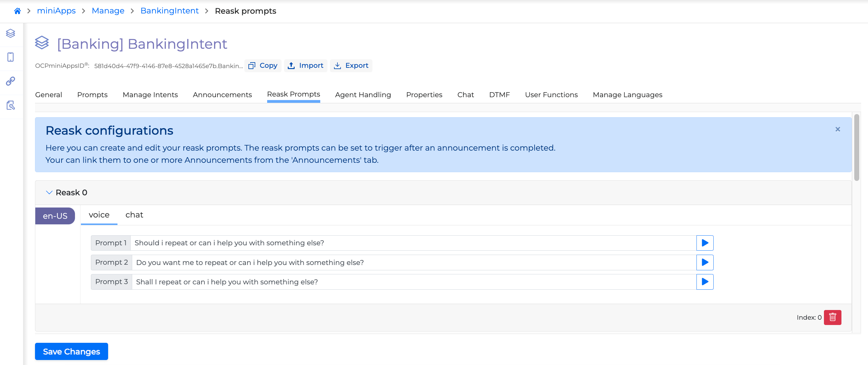Switch to the Prompts tab

pyautogui.click(x=92, y=95)
